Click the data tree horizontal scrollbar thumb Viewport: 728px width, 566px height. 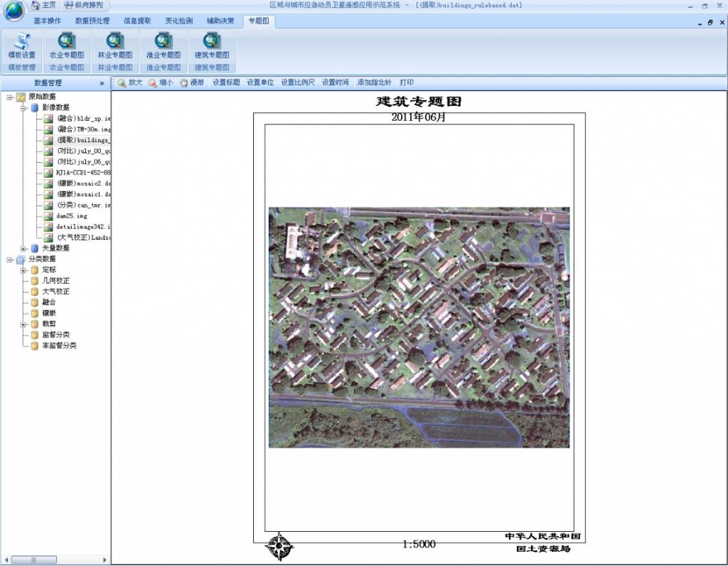(x=33, y=560)
